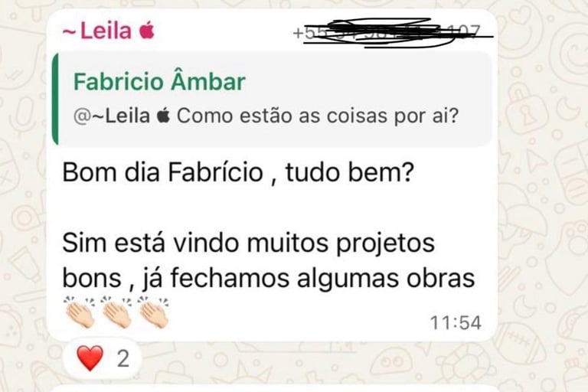Open the quoted Fabricio Âmbar message

point(272,99)
